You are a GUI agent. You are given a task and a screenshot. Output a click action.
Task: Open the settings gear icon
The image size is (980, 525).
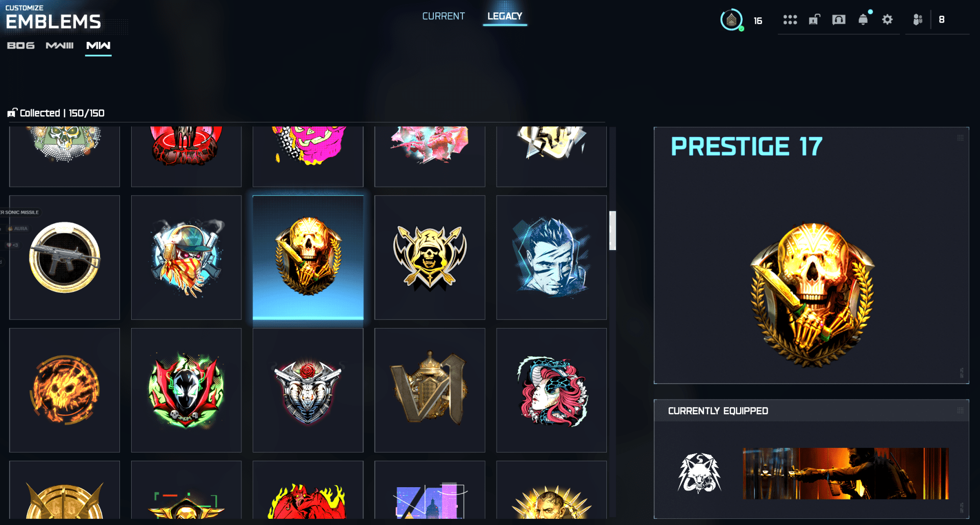[887, 19]
